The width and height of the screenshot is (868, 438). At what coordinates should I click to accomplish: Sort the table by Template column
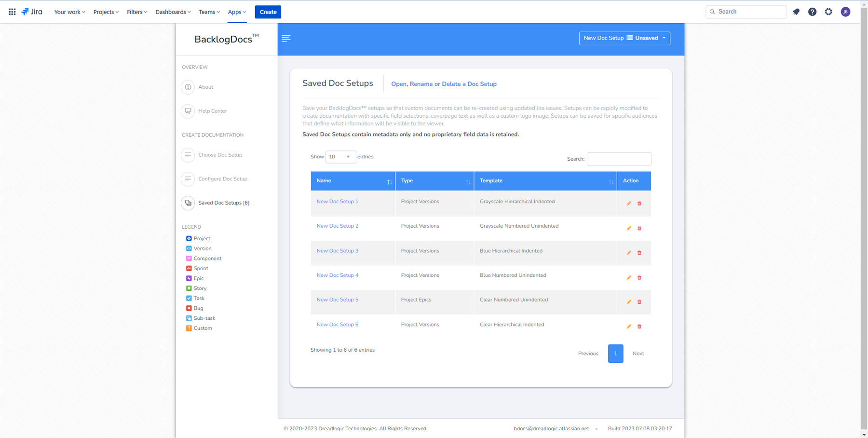pos(545,181)
